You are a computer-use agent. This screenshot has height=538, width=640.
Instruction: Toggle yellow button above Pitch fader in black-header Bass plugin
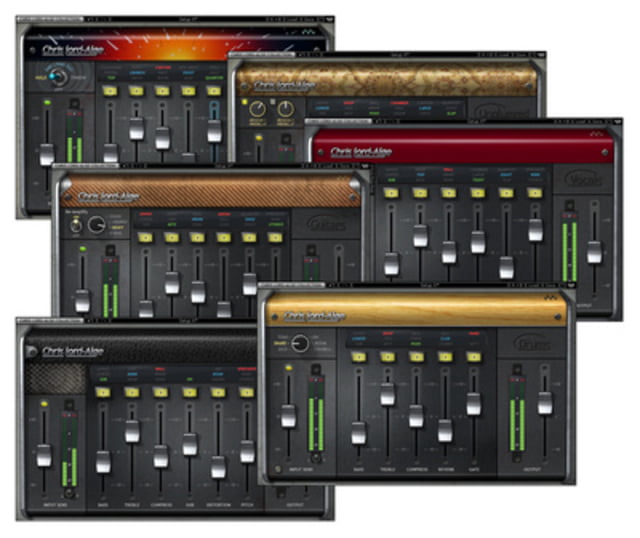click(247, 393)
